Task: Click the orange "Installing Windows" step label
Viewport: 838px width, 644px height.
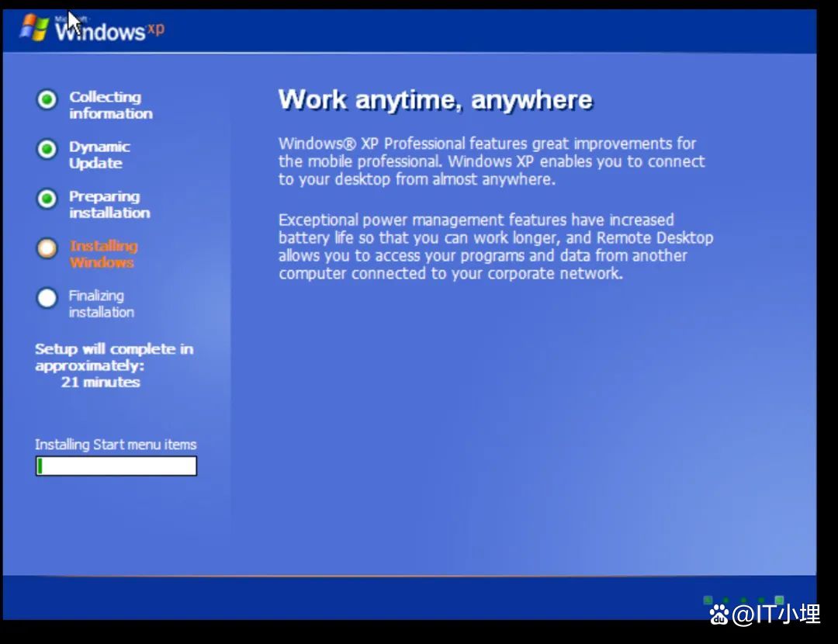Action: pyautogui.click(x=104, y=254)
